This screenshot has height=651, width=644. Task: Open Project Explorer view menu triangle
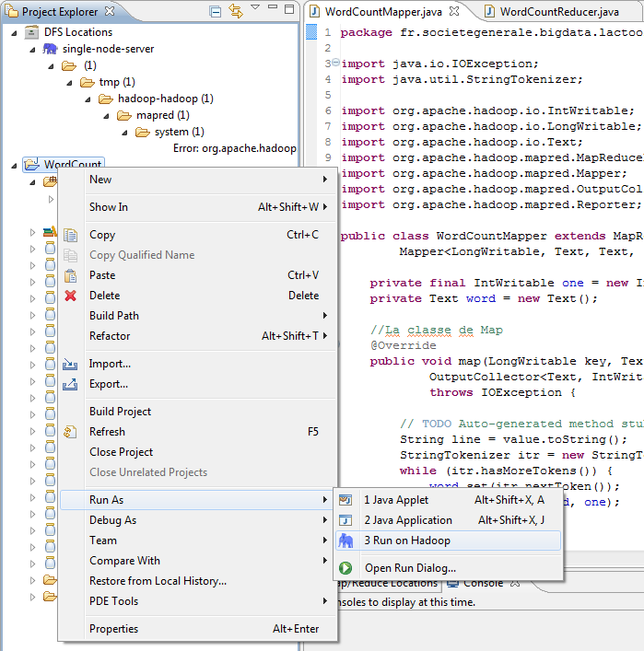tap(256, 9)
